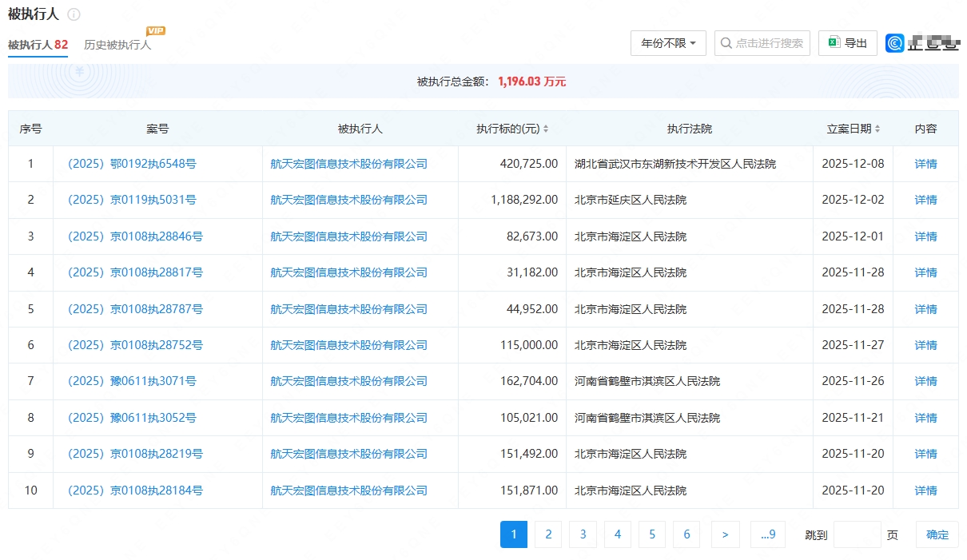Open case (2025)鄂0192执6548号 link
This screenshot has height=560, width=967.
(x=132, y=164)
